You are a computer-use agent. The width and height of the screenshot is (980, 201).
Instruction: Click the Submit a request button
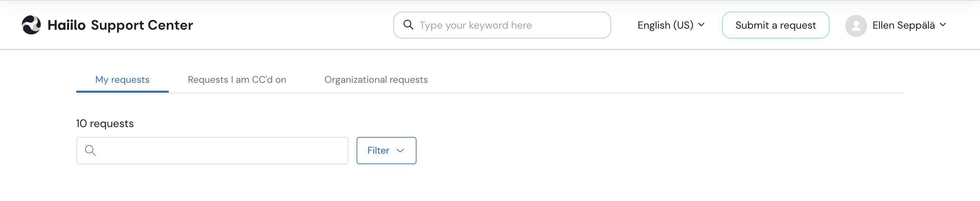[x=775, y=25]
